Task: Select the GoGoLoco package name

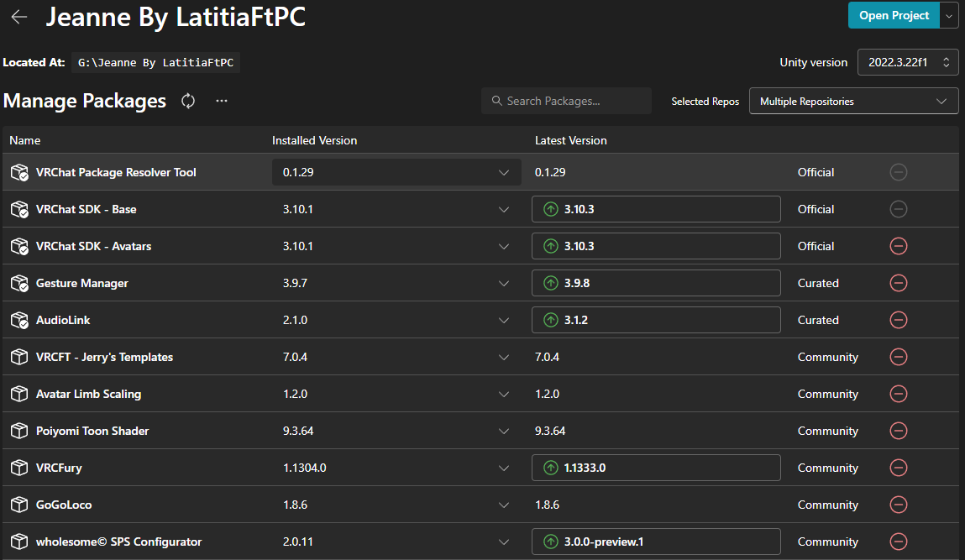Action: 63,505
